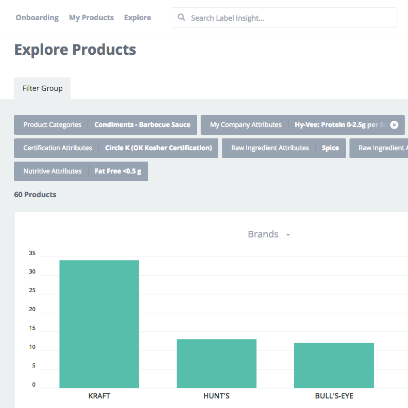The height and width of the screenshot is (408, 408).
Task: Go to My Products
Action: coord(91,17)
